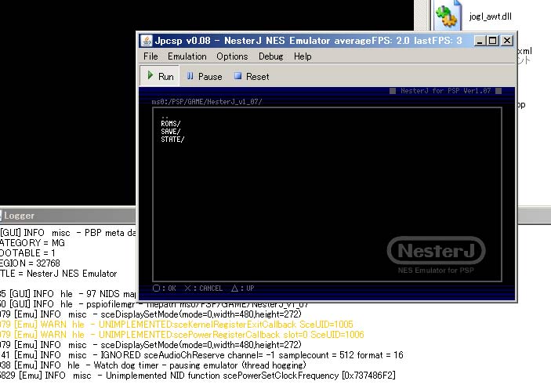Click the ms0:/PSP/GAME/NesterJ_v1_07/ path text
Image resolution: width=551 pixels, height=392 pixels.
207,102
